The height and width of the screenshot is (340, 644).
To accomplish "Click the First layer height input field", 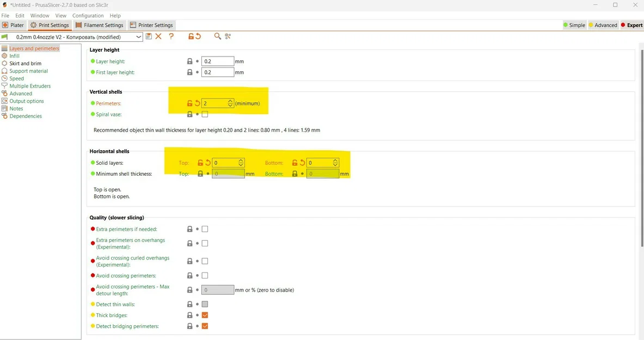I will (x=218, y=72).
